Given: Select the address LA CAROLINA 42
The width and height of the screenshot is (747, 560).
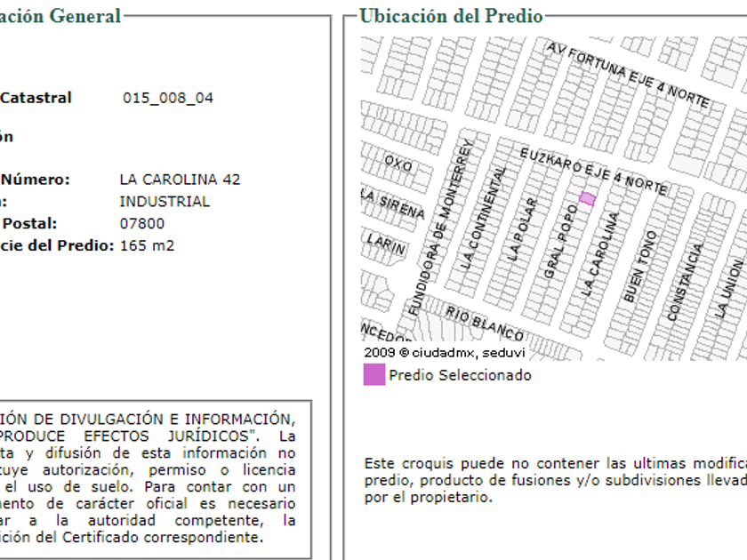Looking at the screenshot, I should [x=180, y=180].
